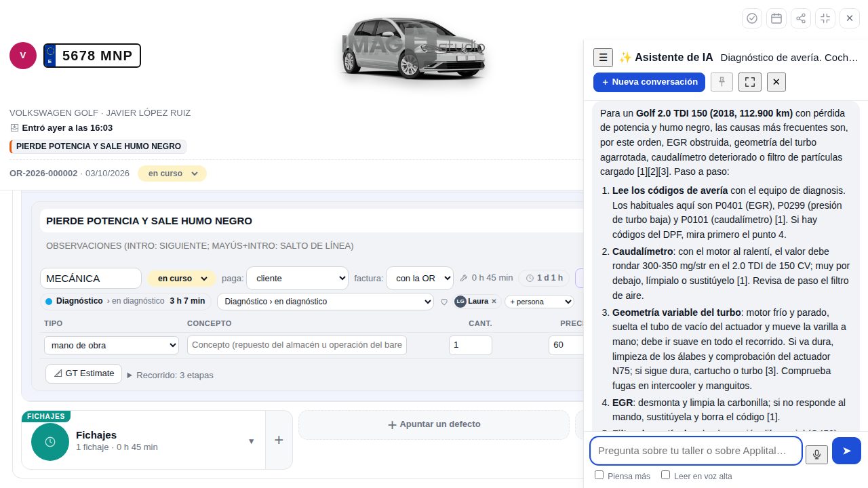The width and height of the screenshot is (868, 488).
Task: Open the 'Diagnóstico › en diagnóstico' stage dropdown
Action: 326,302
